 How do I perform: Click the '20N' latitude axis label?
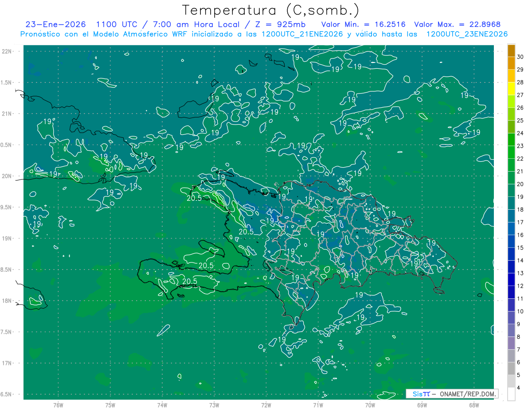[x=7, y=176]
